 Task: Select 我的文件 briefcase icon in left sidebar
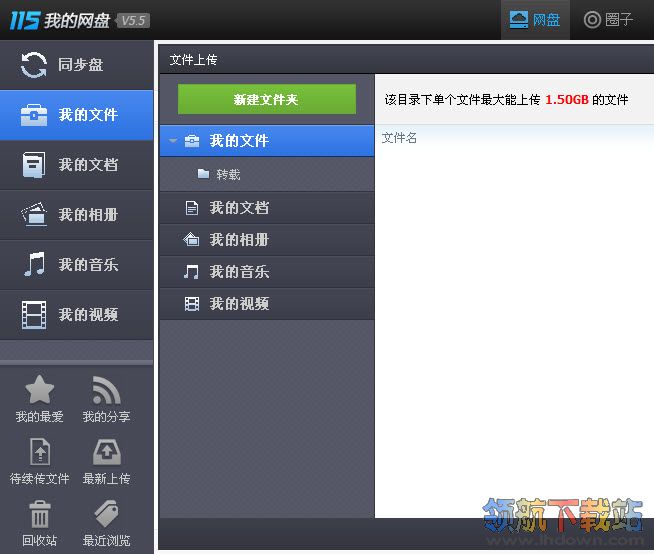pos(34,115)
